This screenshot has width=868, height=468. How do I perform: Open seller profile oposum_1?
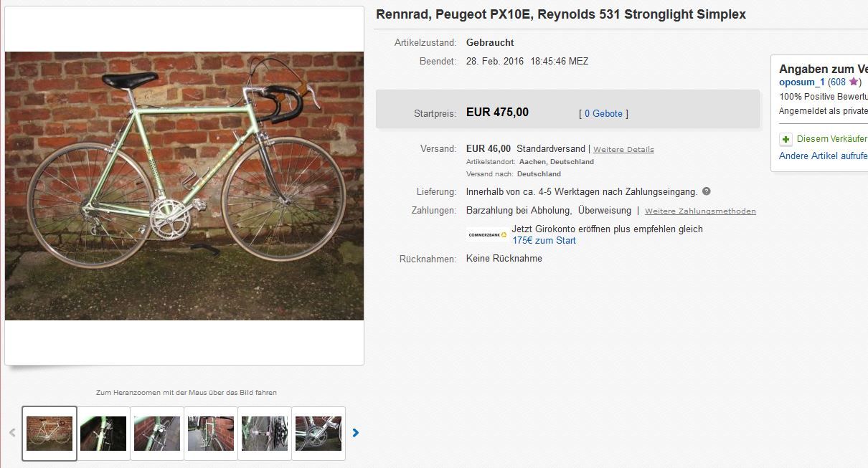[802, 82]
